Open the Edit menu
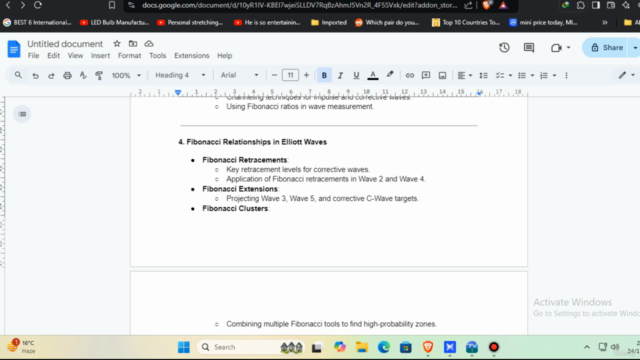Viewport: 640px width, 360px height. [x=53, y=56]
